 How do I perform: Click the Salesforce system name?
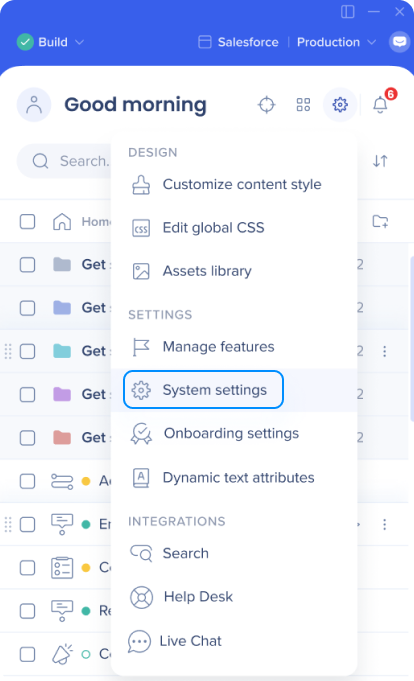[248, 42]
